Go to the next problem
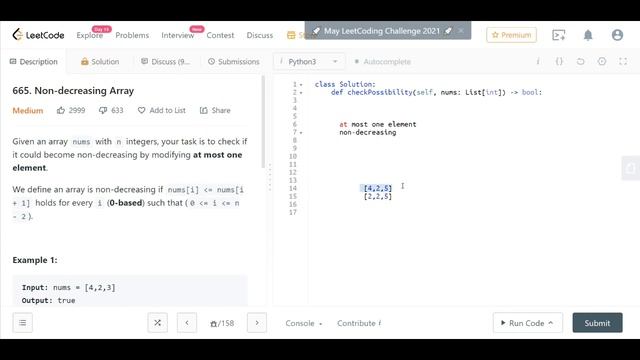 (x=257, y=323)
